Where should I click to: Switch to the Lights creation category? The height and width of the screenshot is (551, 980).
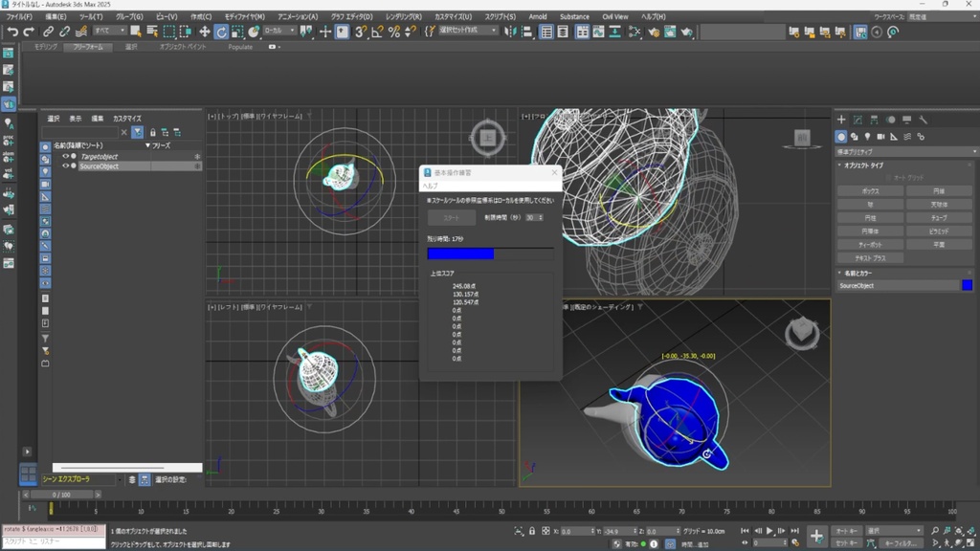point(868,137)
